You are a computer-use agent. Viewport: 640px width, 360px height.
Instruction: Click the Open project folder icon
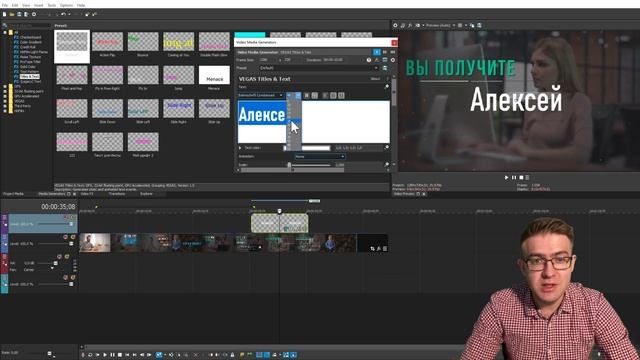(x=12, y=14)
